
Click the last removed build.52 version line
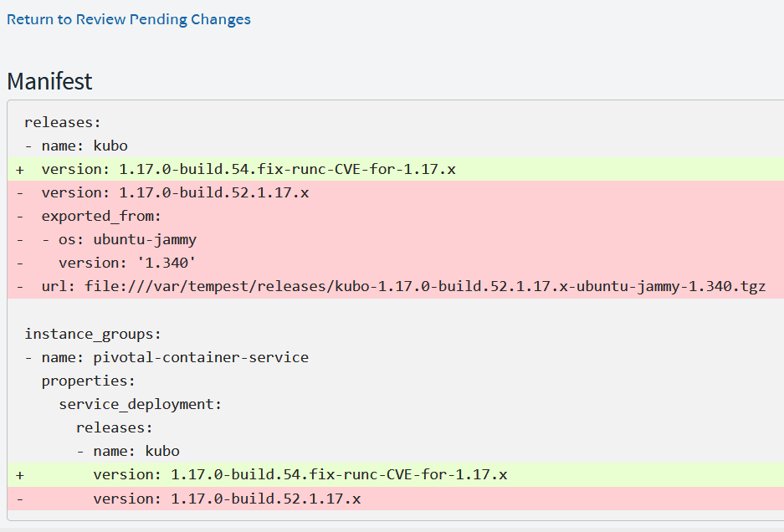coord(227,499)
